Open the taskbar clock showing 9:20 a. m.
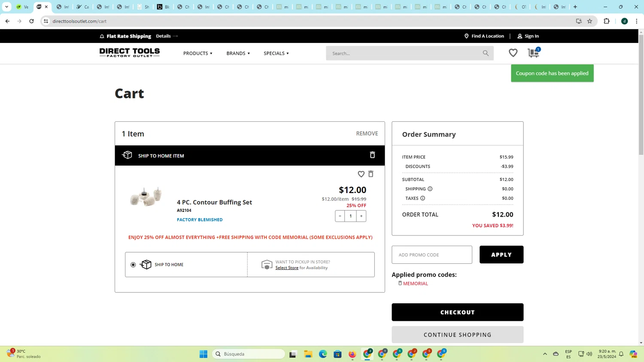Image resolution: width=644 pixels, height=362 pixels. (607, 354)
